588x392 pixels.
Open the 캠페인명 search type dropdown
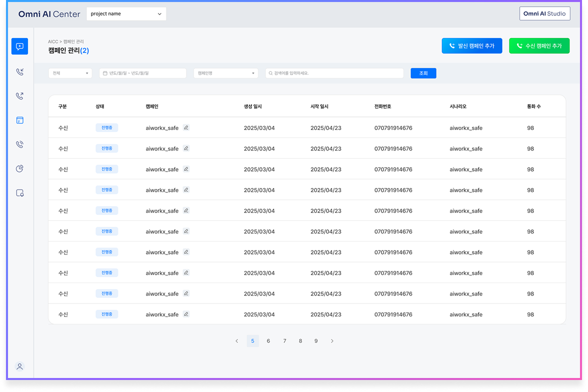tap(226, 73)
